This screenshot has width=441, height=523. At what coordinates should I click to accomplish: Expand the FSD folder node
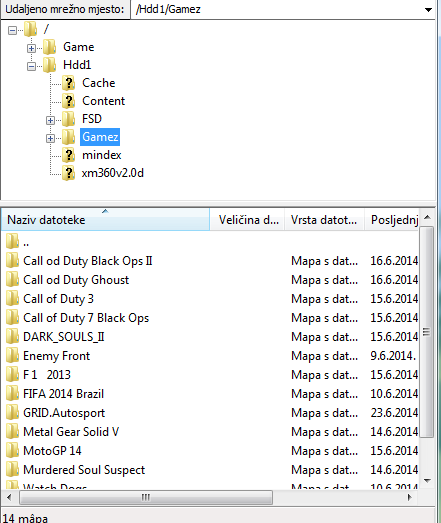coord(50,120)
